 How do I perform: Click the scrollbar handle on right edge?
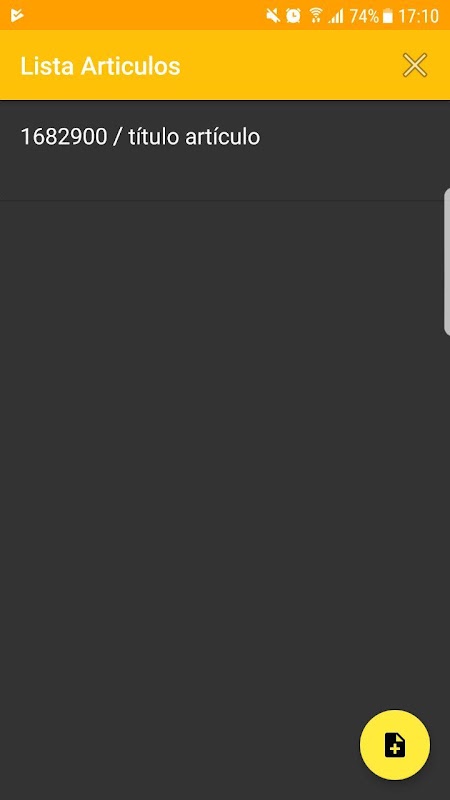tap(447, 262)
